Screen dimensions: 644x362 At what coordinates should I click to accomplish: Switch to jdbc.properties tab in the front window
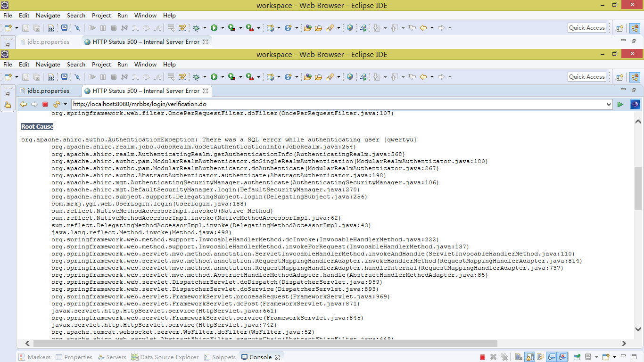click(48, 91)
